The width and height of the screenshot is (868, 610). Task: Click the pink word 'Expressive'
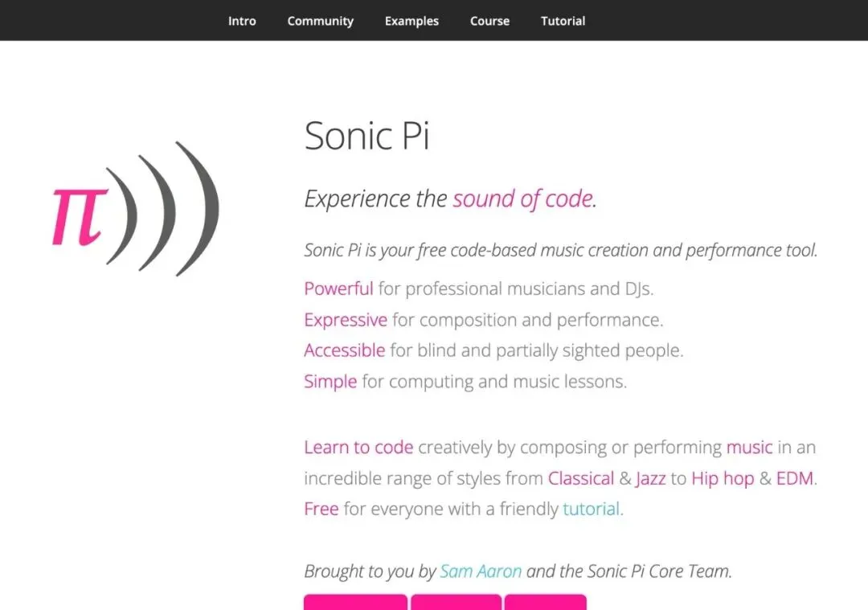click(x=346, y=320)
